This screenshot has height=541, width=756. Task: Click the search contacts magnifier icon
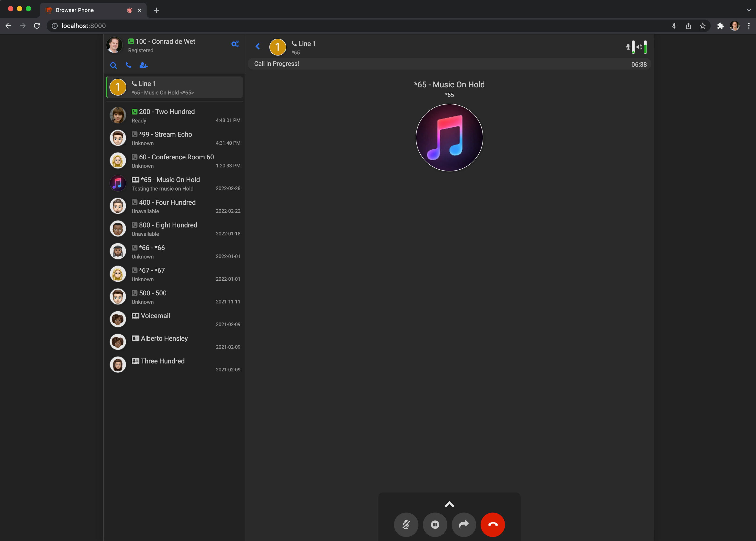(114, 66)
